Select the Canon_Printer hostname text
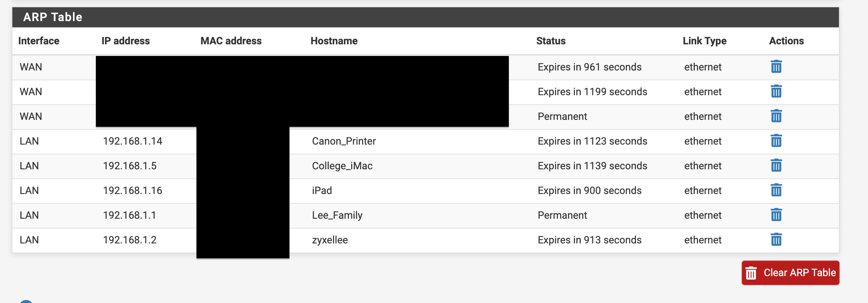The height and width of the screenshot is (303, 868). tap(344, 141)
